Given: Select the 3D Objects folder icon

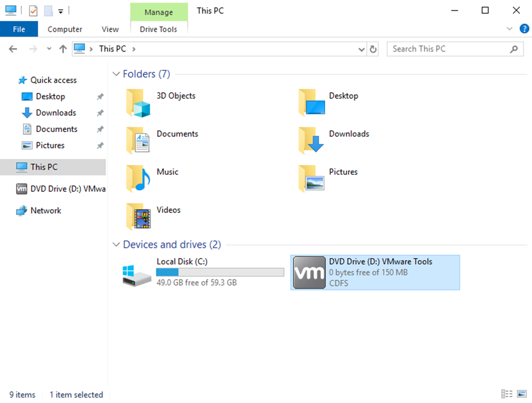Looking at the screenshot, I should pyautogui.click(x=138, y=103).
